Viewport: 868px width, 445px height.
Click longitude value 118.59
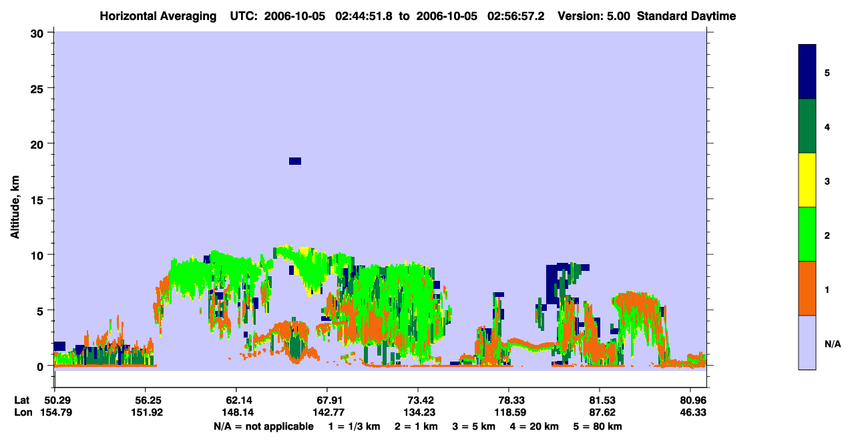pyautogui.click(x=509, y=412)
